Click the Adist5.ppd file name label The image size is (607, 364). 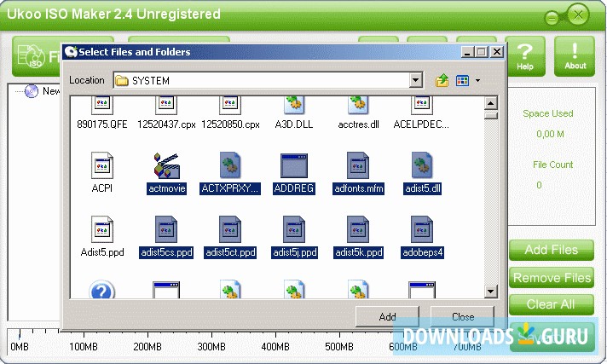pyautogui.click(x=102, y=252)
